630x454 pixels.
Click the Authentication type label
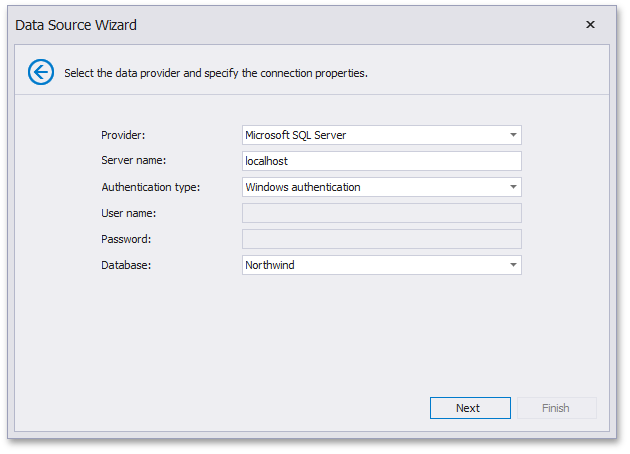[x=150, y=187]
